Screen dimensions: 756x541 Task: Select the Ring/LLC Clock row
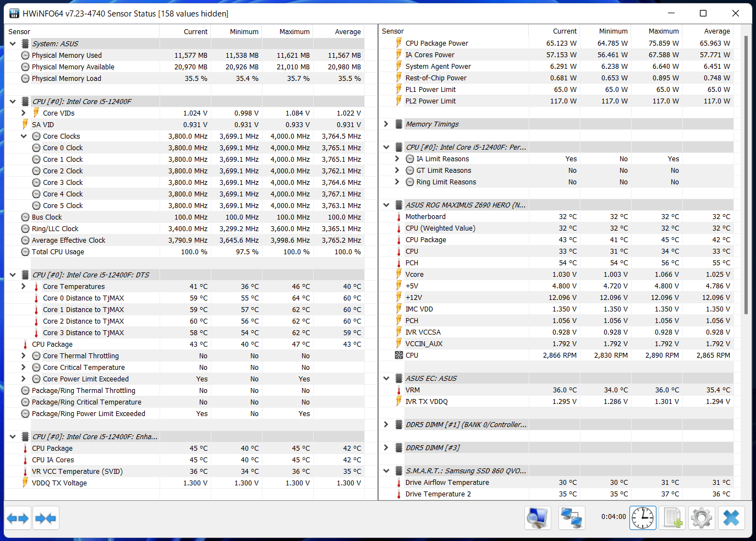[184, 229]
